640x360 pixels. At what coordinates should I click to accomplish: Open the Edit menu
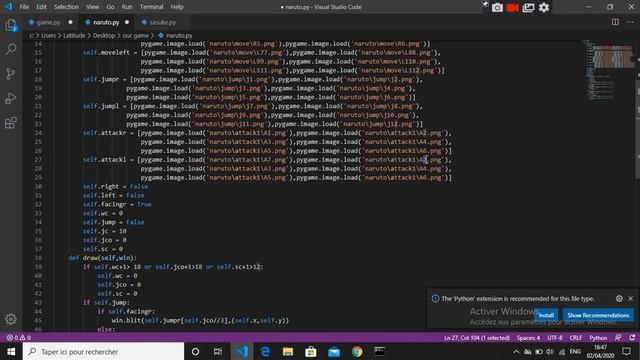[41, 7]
